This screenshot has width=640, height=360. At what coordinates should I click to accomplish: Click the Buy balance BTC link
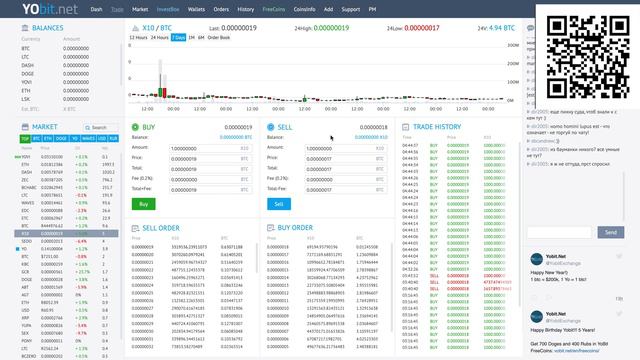[236, 138]
